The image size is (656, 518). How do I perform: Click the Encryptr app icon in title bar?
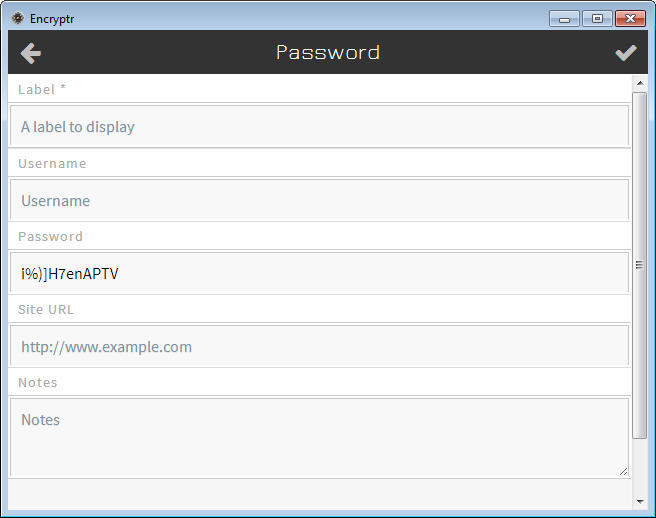18,18
